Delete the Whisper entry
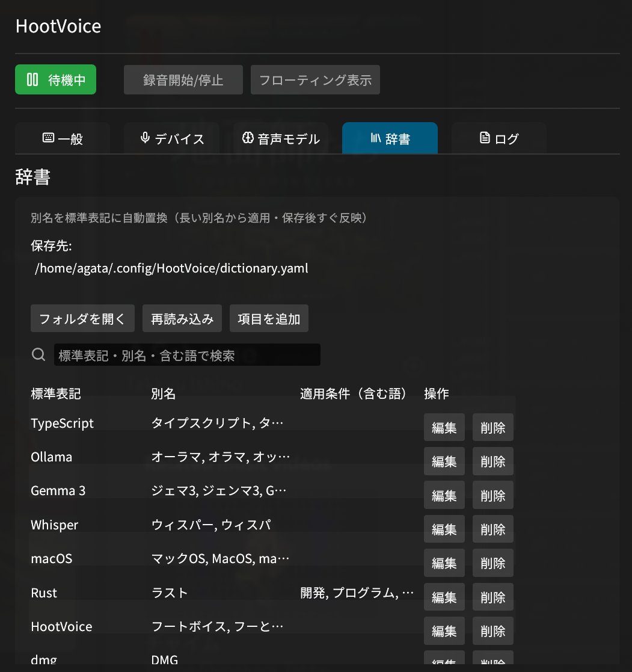This screenshot has width=632, height=672. (x=492, y=529)
